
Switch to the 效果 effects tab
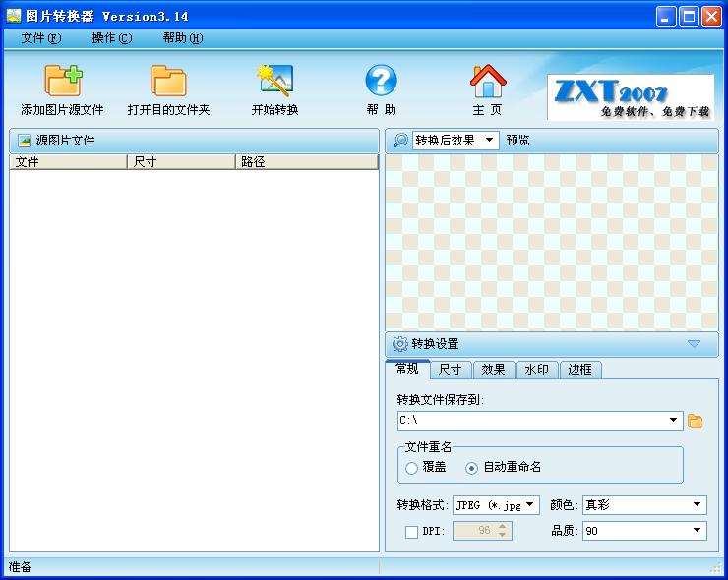click(x=493, y=370)
